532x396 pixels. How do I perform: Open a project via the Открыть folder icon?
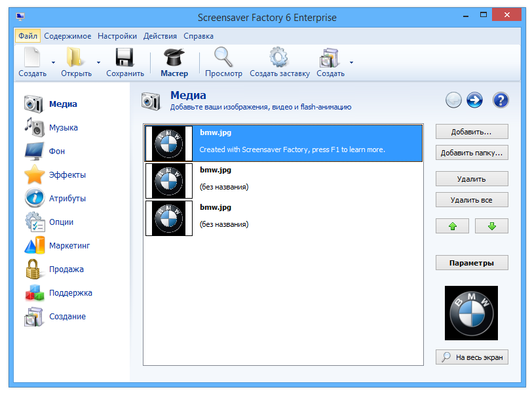[x=74, y=57]
